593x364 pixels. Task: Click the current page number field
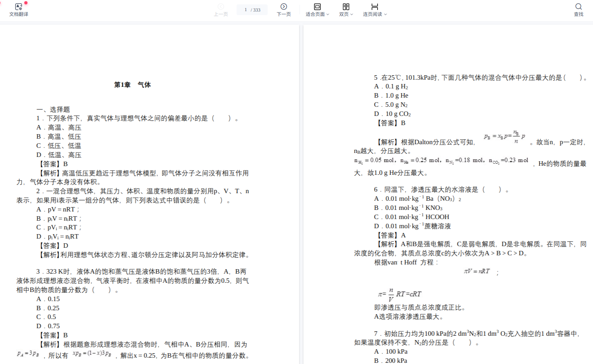(245, 10)
